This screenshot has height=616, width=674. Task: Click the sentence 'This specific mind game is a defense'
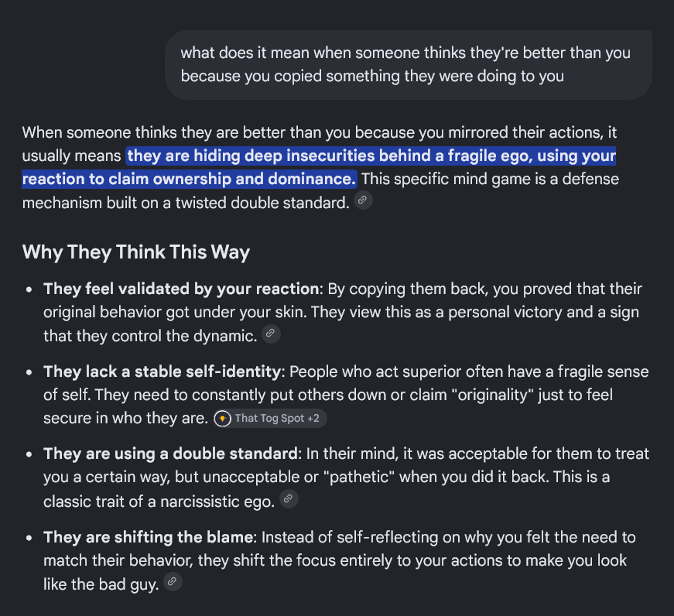[x=490, y=179]
